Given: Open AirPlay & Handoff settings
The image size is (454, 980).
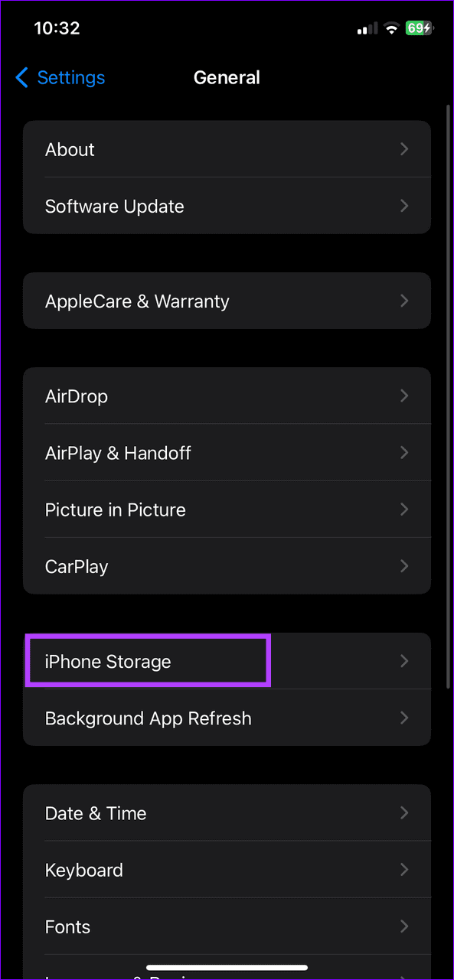Looking at the screenshot, I should (227, 452).
